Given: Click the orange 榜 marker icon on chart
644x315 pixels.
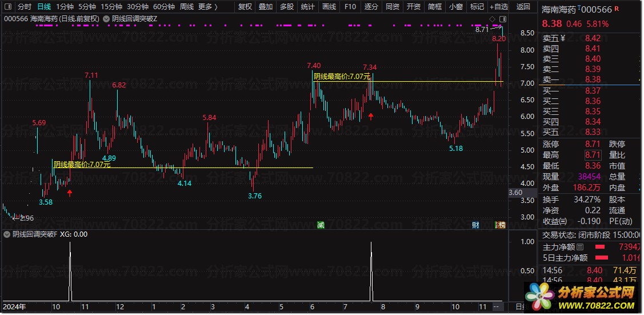Looking at the screenshot, I should 501,225.
